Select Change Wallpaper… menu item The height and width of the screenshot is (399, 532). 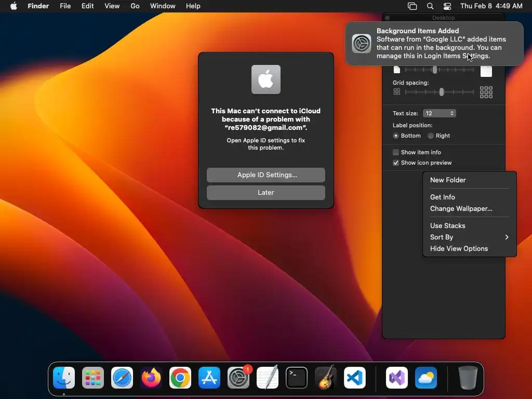point(470,209)
